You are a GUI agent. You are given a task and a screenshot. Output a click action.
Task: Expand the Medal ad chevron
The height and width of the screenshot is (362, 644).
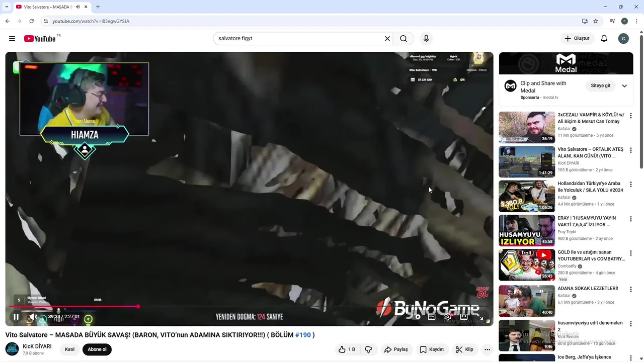pyautogui.click(x=624, y=85)
